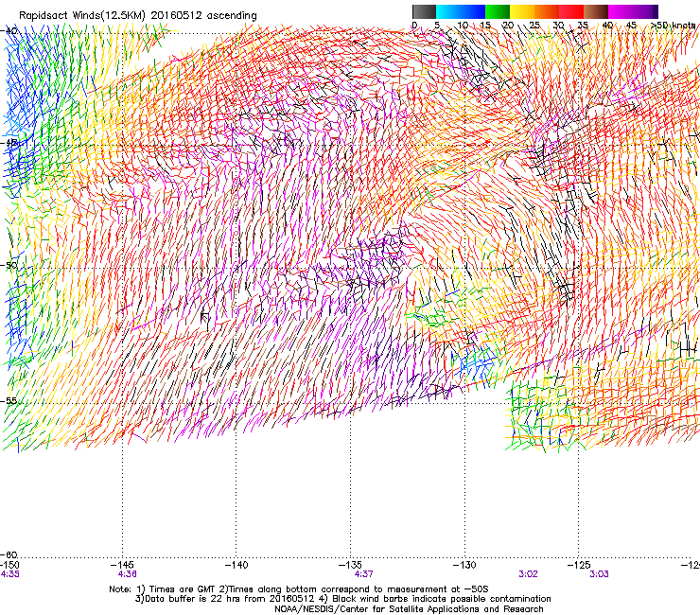Select the '-55' latitude label
The height and width of the screenshot is (615, 700).
click(x=9, y=400)
